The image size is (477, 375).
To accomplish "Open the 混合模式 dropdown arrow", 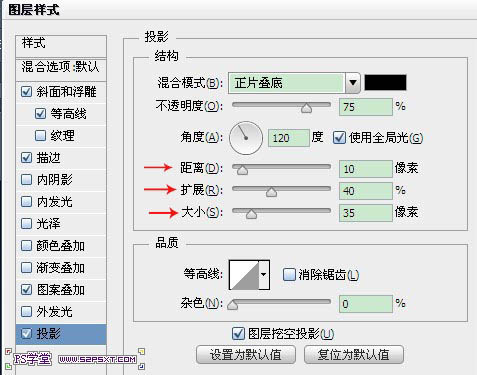I will point(353,83).
